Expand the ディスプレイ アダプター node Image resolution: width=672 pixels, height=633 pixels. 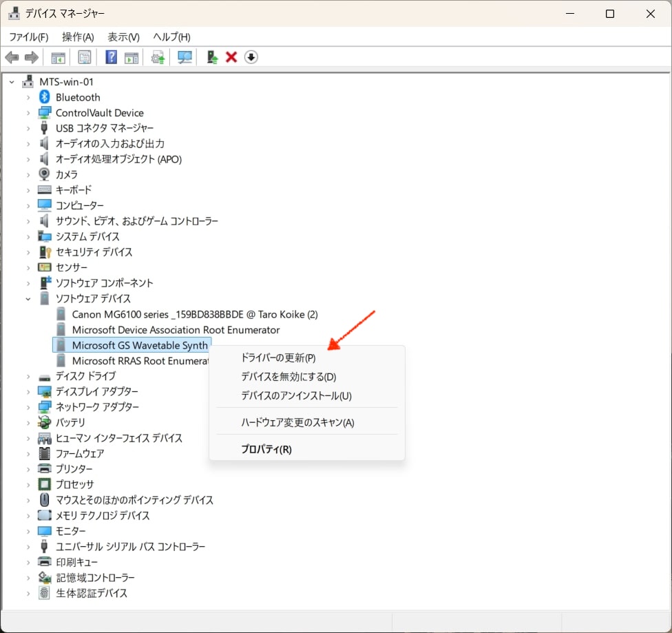click(28, 392)
